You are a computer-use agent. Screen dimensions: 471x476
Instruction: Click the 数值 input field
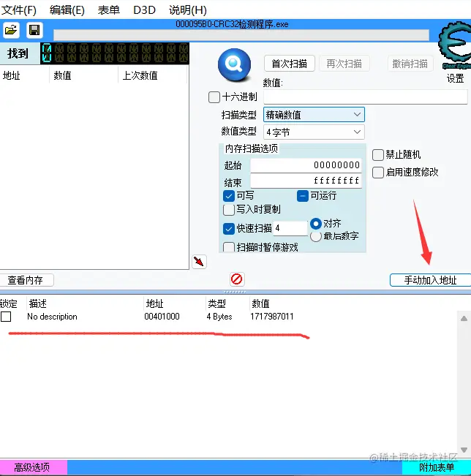366,97
